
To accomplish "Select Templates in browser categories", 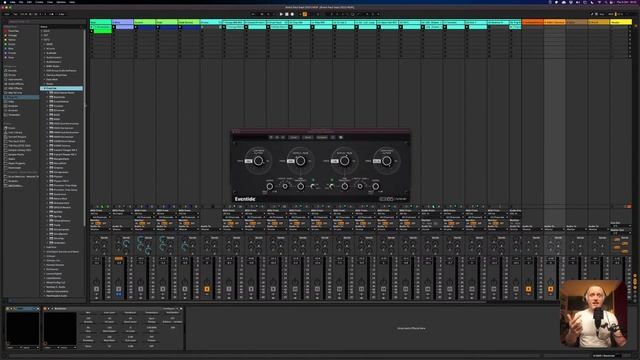I will coord(14,115).
